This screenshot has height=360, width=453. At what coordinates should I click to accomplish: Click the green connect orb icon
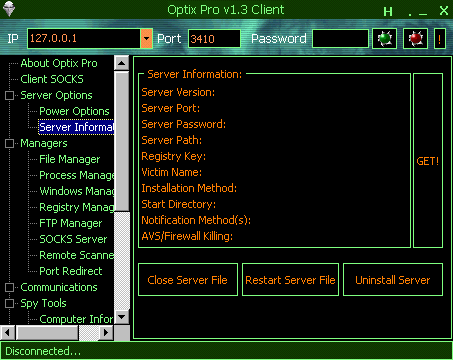(384, 39)
